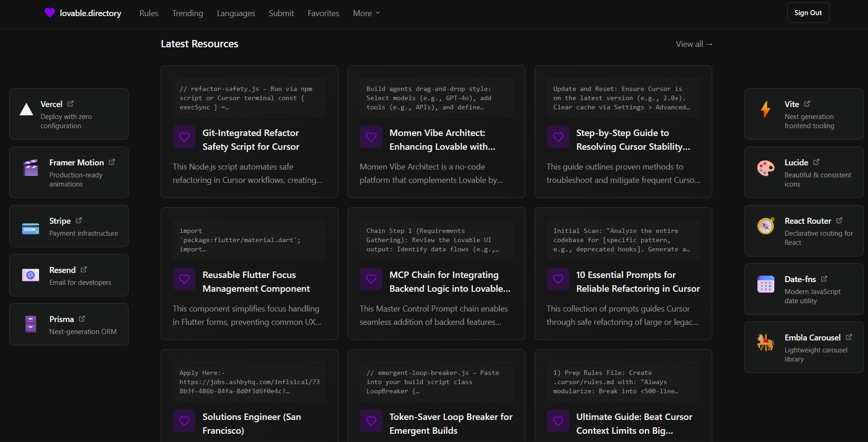The image size is (868, 442).
Task: Favorite the Token-Saver Loop Breaker card
Action: point(371,421)
